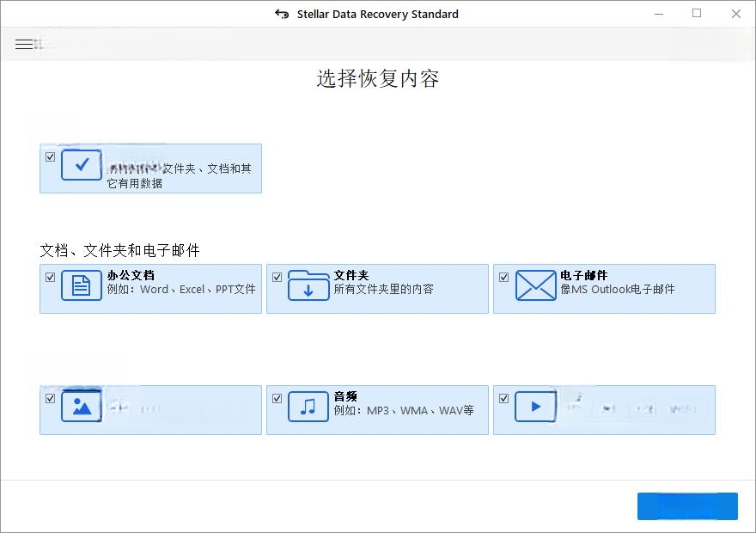
Task: Click text 像MS Outlook电子邮件
Action: [618, 290]
